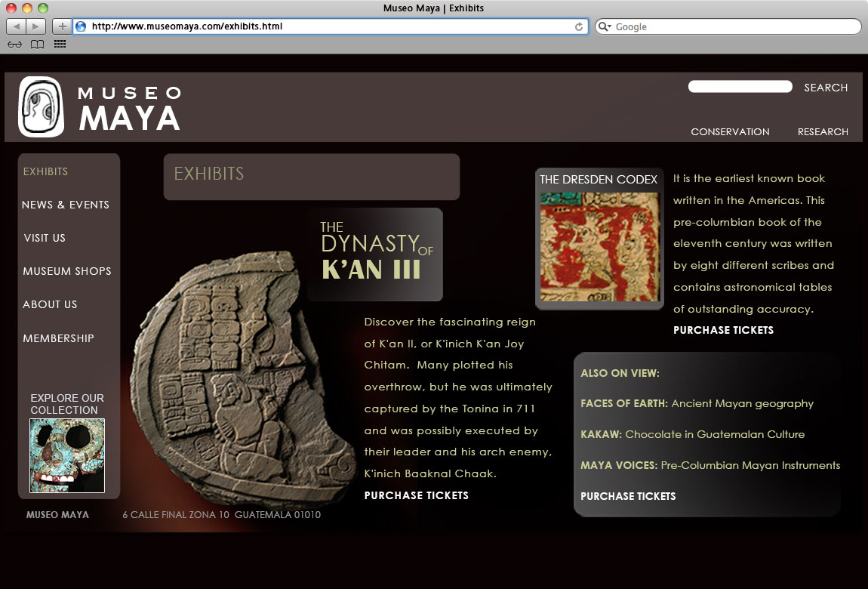Open CONSERVATION from the top navigation
The image size is (868, 589).
[730, 131]
